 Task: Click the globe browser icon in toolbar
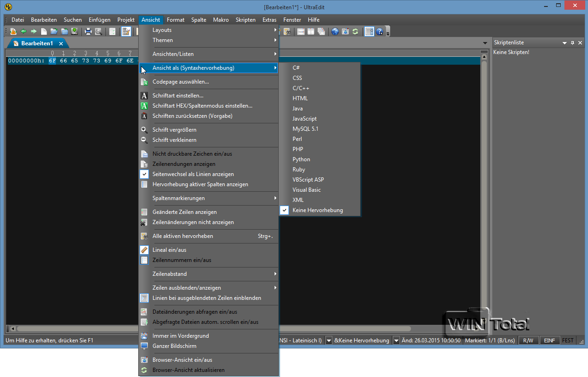pos(335,31)
